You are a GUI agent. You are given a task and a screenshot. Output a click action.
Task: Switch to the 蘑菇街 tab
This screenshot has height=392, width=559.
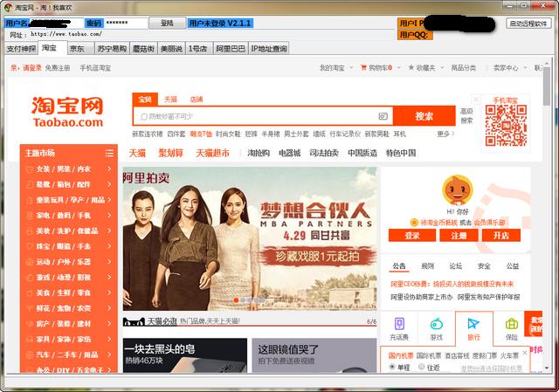click(x=143, y=49)
